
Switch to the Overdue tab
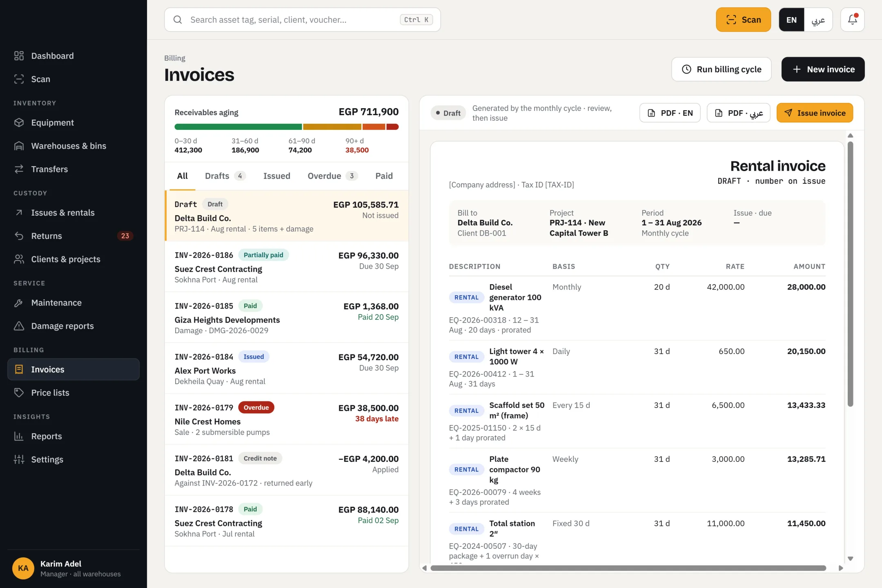point(332,176)
